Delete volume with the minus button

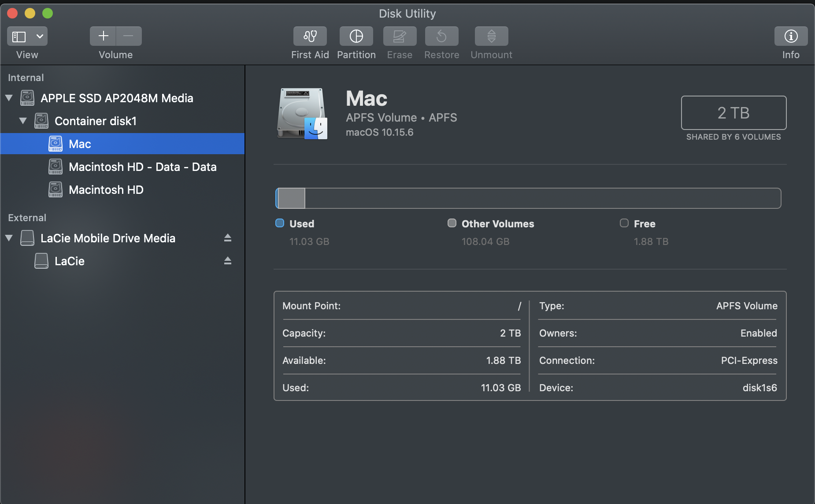coord(129,36)
